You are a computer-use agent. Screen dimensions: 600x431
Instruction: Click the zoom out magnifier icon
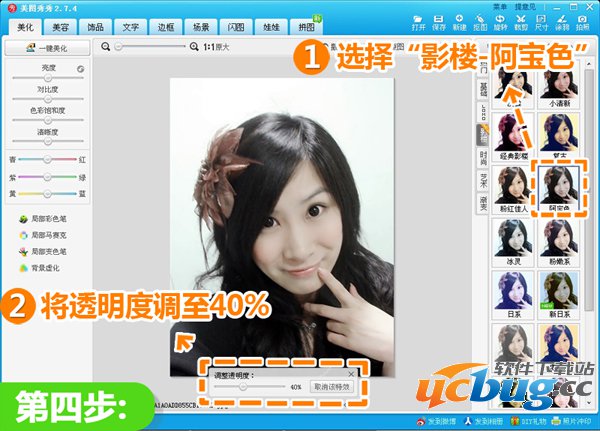point(107,47)
